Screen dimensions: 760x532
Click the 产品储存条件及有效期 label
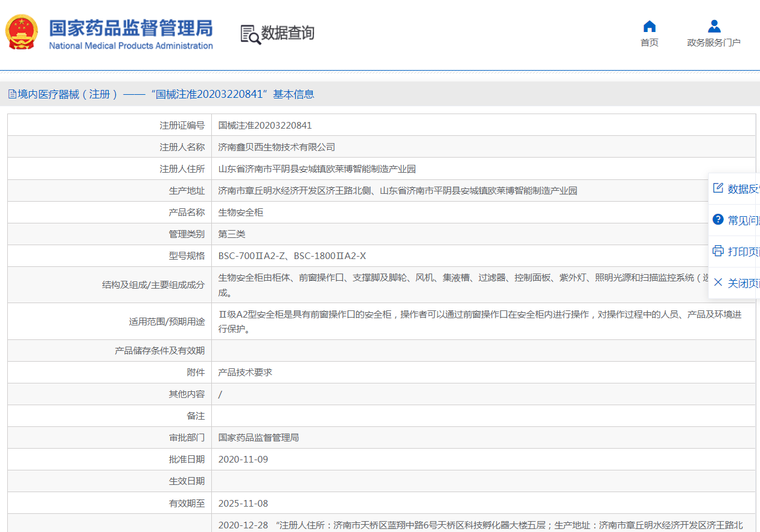160,351
